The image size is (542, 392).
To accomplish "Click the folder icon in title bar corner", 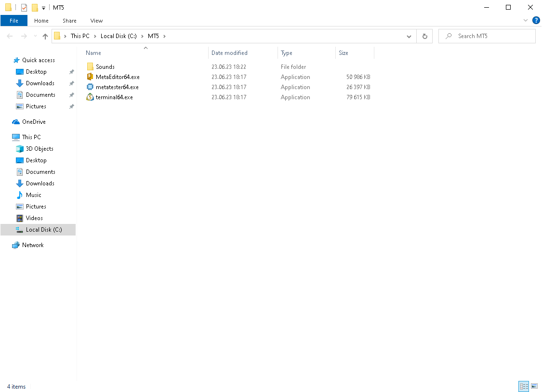I will [8, 7].
